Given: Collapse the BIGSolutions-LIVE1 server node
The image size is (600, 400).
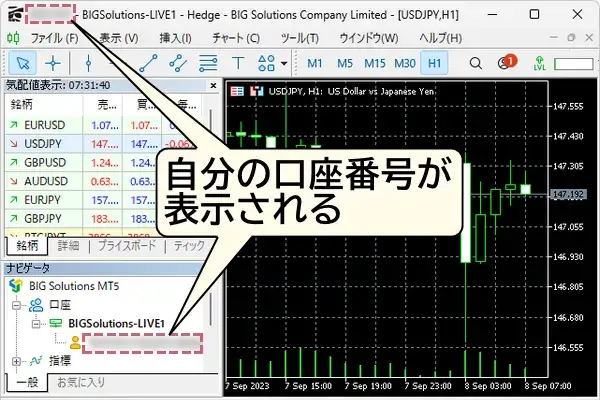Looking at the screenshot, I should pos(36,324).
